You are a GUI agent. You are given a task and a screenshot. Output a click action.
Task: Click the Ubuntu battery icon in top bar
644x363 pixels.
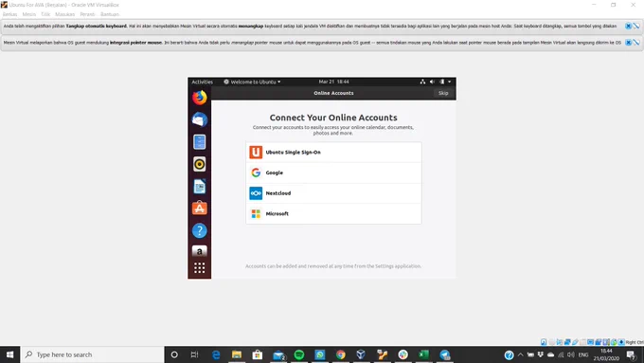point(442,82)
